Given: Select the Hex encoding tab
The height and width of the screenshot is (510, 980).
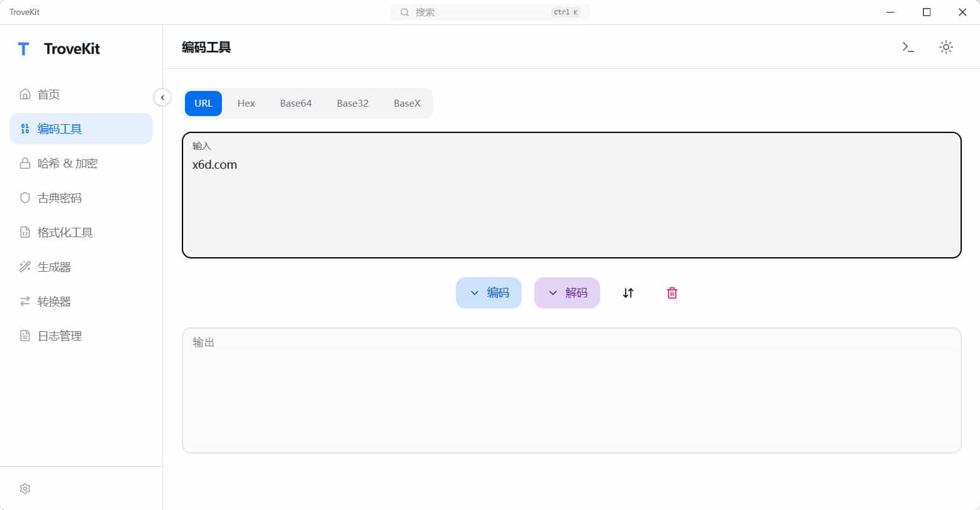Looking at the screenshot, I should click(x=246, y=103).
